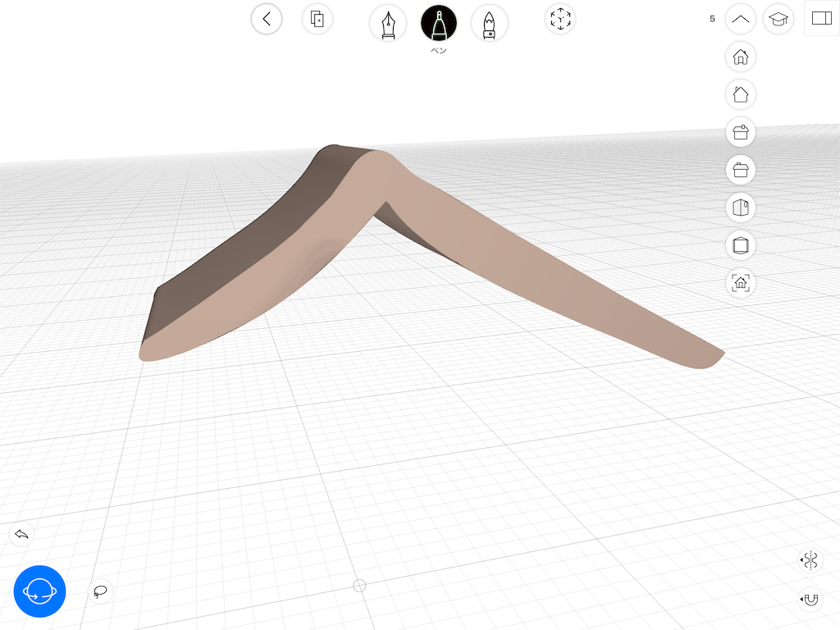
Task: Go back with the left chevron button
Action: click(267, 20)
